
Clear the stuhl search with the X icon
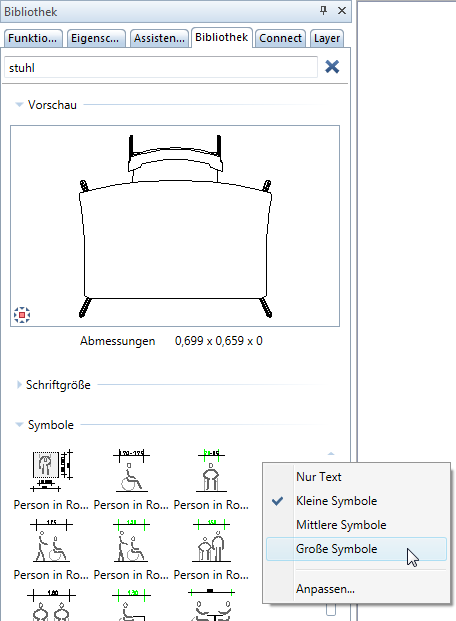[332, 67]
